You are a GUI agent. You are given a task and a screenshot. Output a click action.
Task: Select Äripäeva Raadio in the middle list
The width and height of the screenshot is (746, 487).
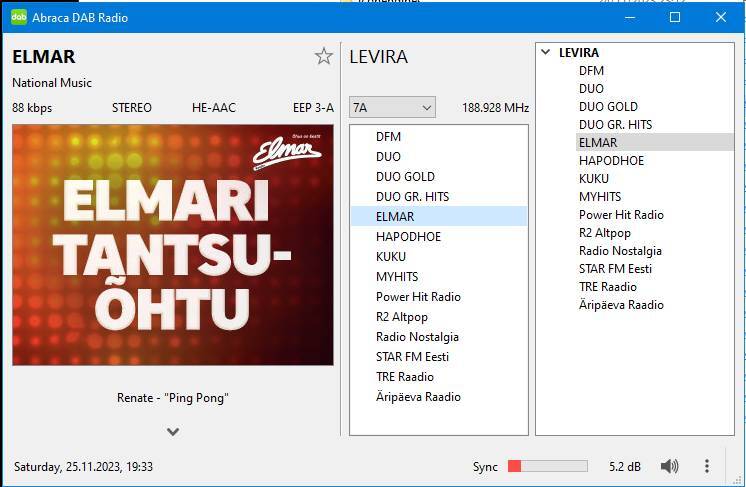(439, 397)
